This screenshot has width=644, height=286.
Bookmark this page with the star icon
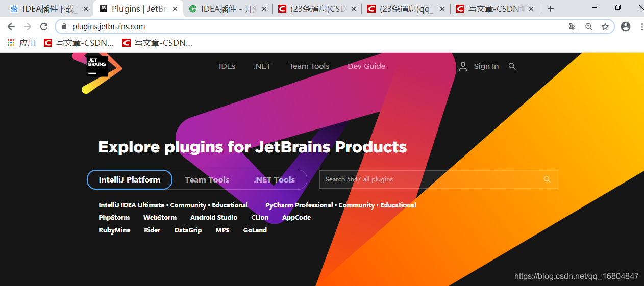(x=605, y=27)
